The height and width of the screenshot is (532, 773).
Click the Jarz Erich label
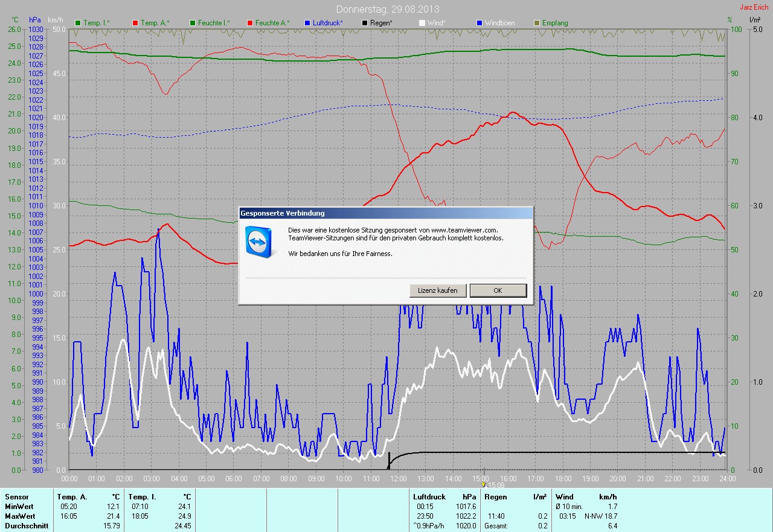point(754,7)
